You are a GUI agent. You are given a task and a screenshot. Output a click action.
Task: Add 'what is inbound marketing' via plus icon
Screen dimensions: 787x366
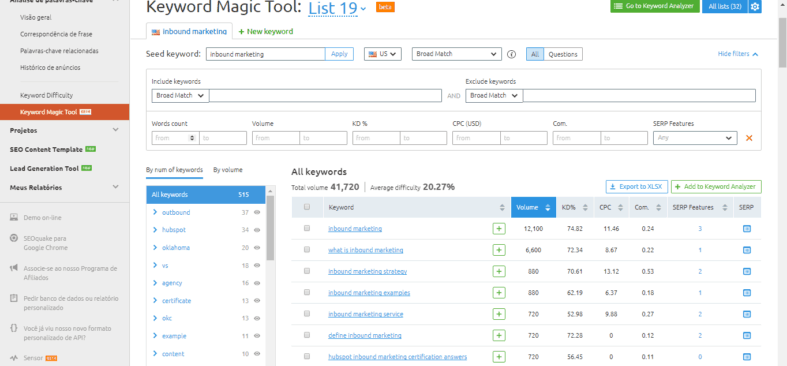499,250
